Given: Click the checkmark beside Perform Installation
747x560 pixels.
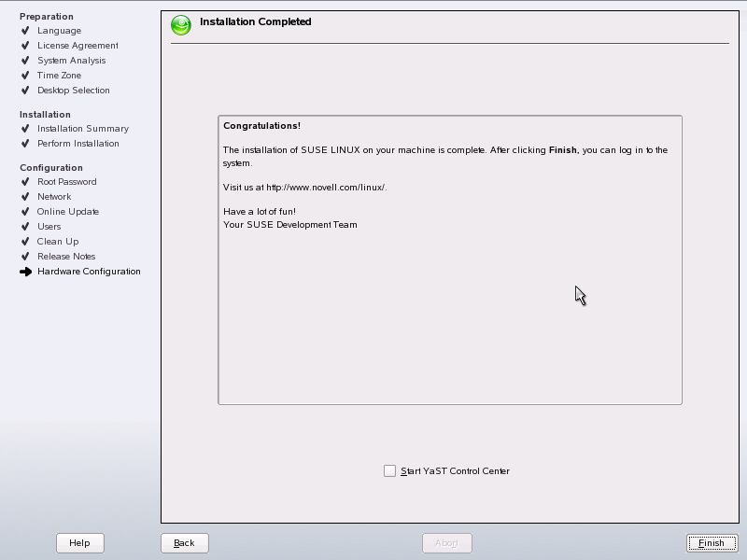Looking at the screenshot, I should click(x=25, y=144).
